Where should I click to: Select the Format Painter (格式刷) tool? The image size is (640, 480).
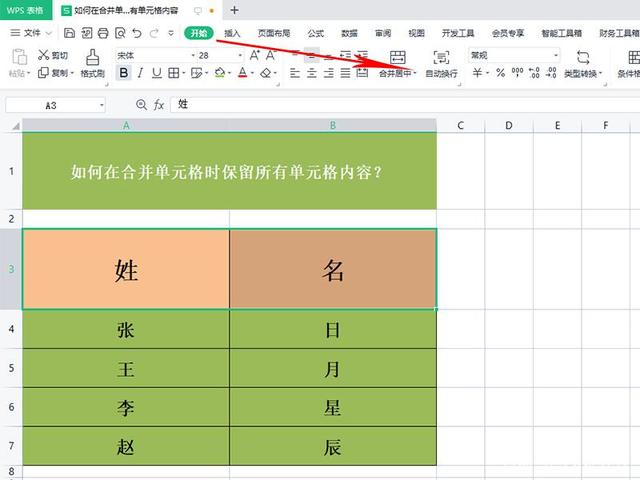pos(92,63)
